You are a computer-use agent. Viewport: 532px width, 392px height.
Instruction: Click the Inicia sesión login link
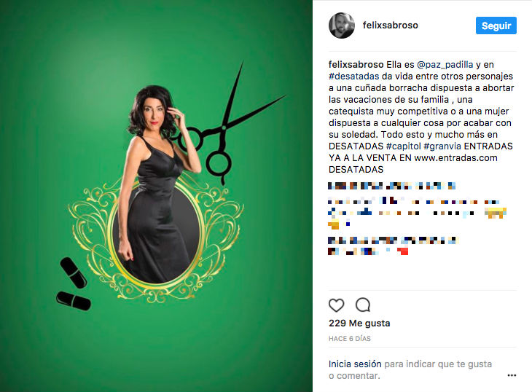[x=355, y=364]
